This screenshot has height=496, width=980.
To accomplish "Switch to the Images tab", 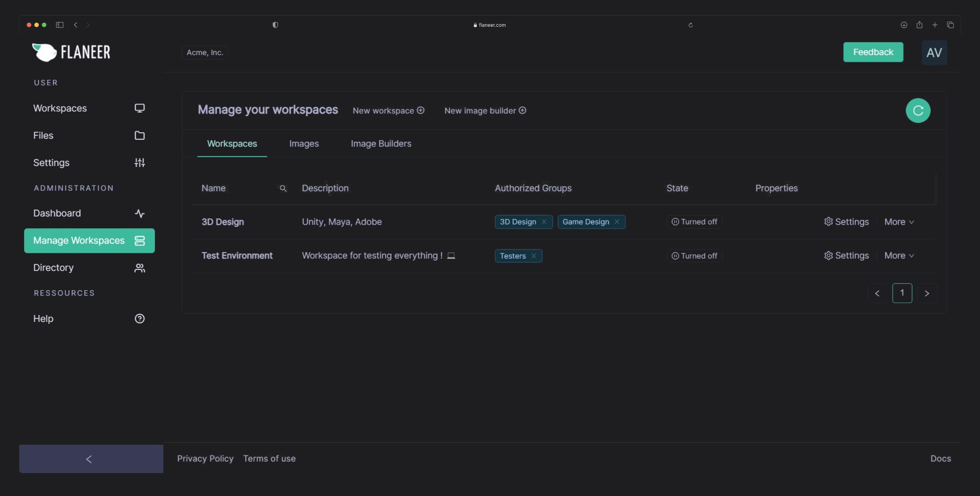I will coord(303,144).
